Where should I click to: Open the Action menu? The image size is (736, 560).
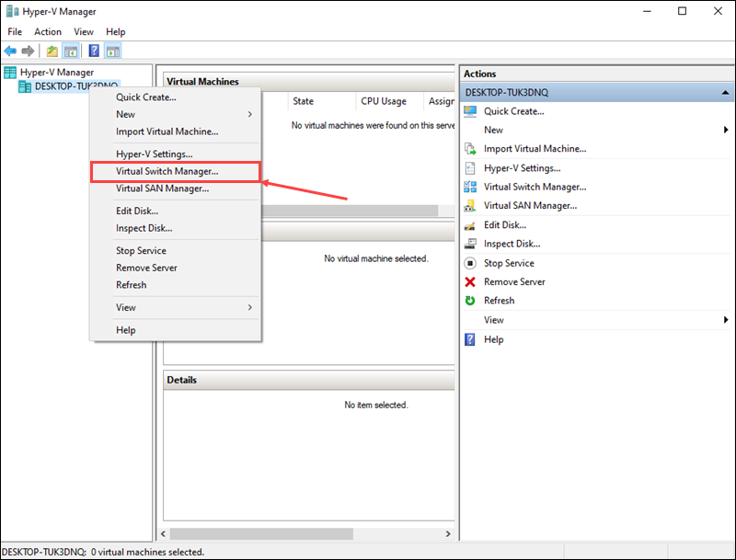tap(48, 32)
